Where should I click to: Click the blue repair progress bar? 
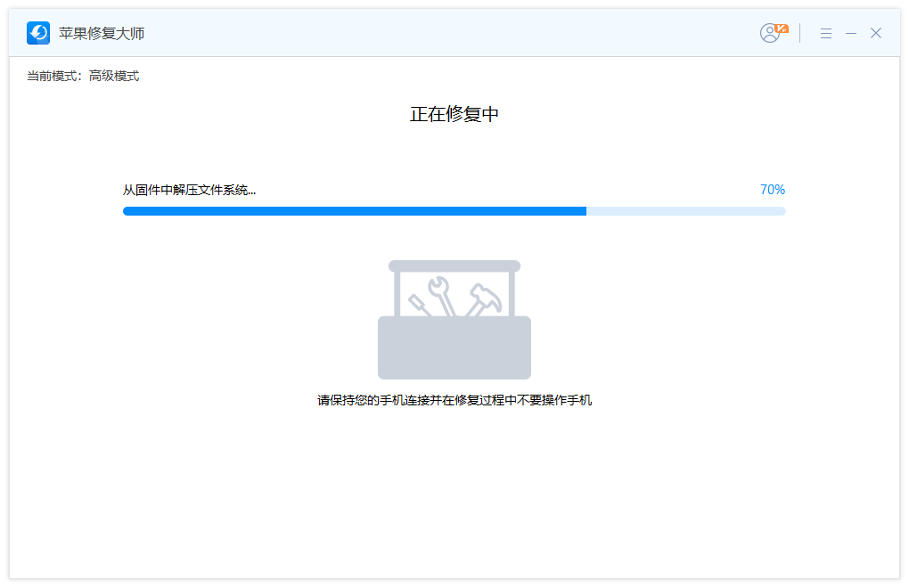tap(454, 211)
